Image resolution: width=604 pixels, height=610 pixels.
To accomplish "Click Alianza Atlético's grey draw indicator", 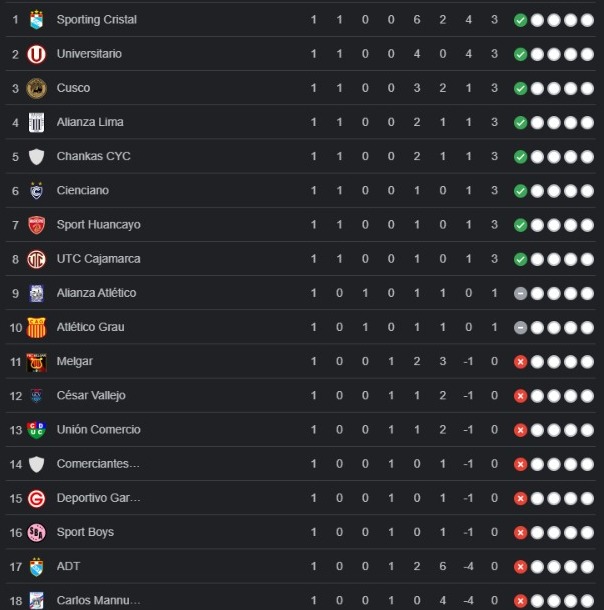I will 520,293.
